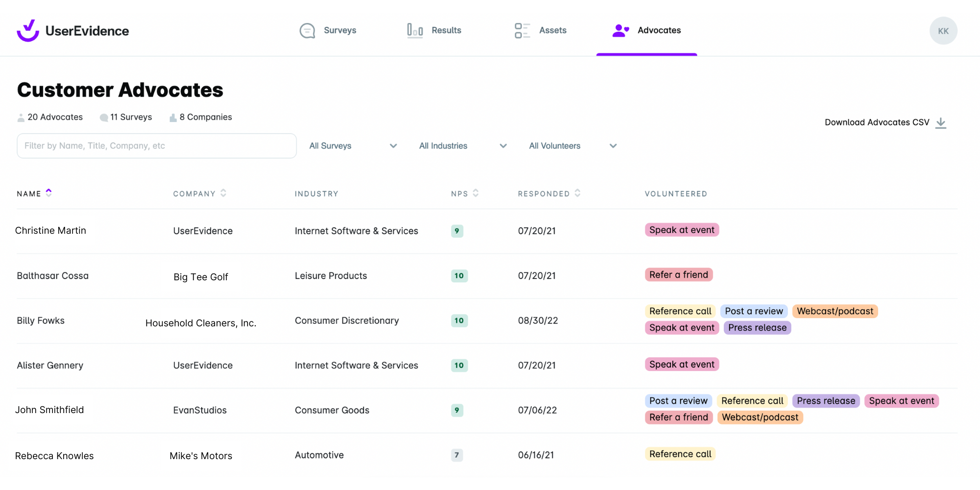
Task: Click John Smithfield's Refer a friend tag
Action: 679,417
